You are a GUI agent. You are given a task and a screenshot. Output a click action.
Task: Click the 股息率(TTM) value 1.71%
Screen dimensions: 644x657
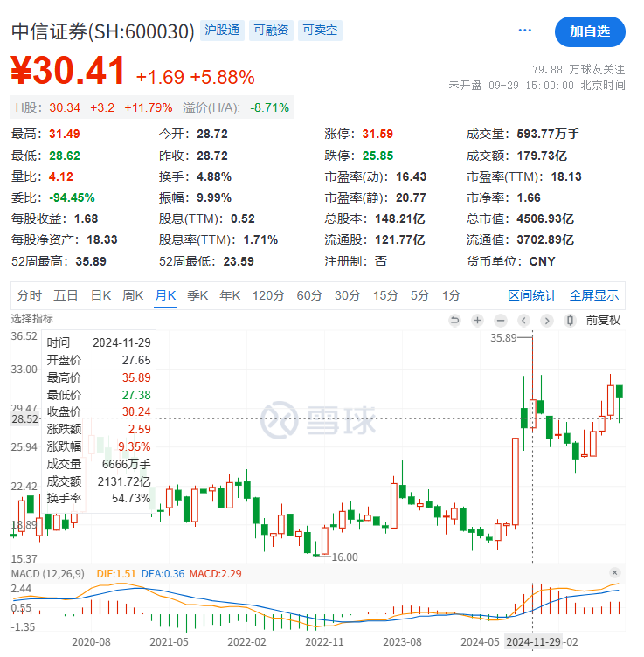(260, 239)
